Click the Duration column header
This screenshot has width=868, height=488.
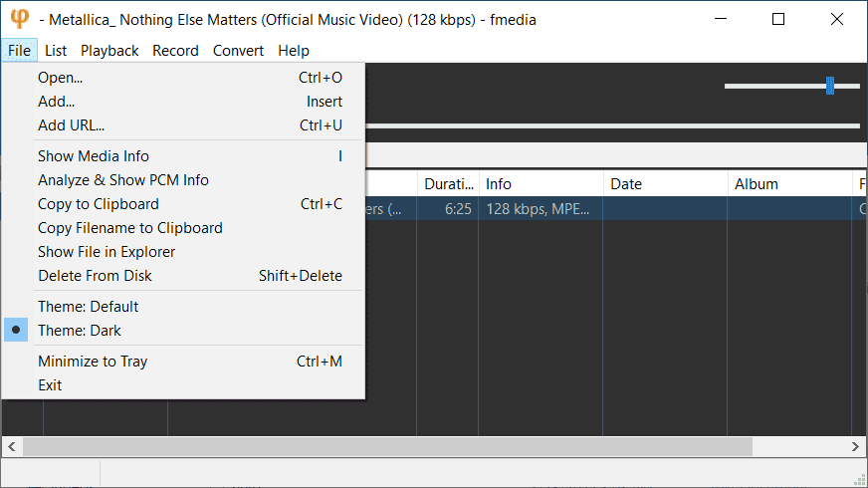[x=448, y=184]
